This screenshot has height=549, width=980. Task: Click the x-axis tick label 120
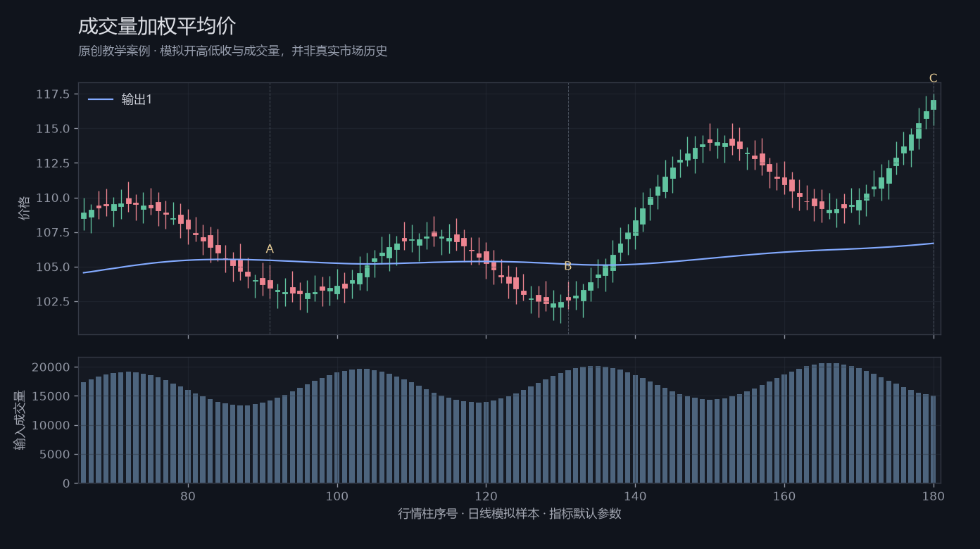point(486,496)
